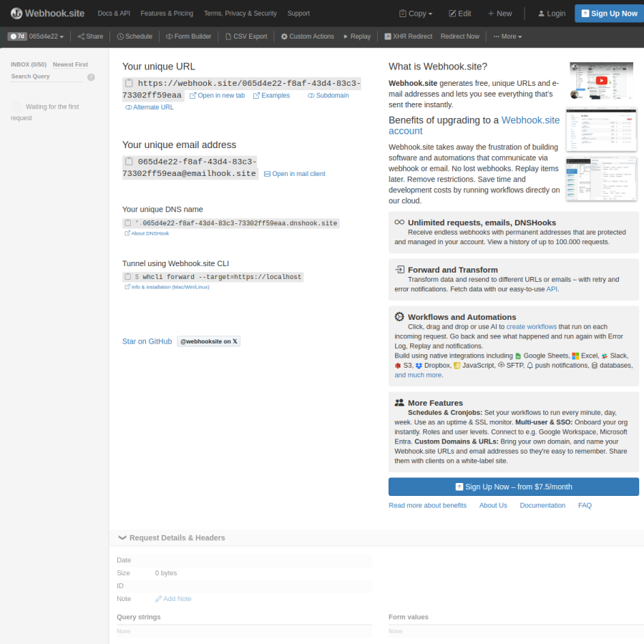The height and width of the screenshot is (644, 644).
Task: Play the YouTube video thumbnail
Action: (601, 80)
